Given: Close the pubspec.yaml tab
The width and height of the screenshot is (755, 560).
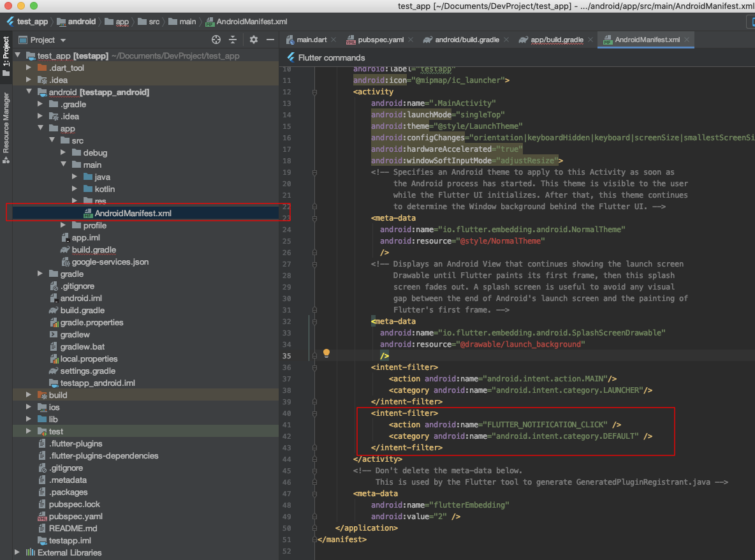Looking at the screenshot, I should coord(411,40).
